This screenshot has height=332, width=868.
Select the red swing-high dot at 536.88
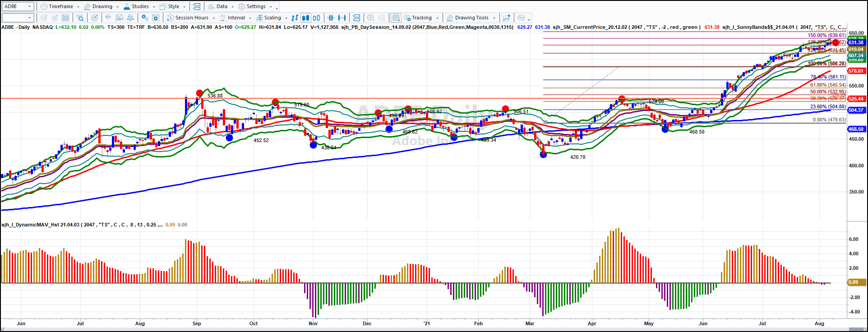coord(199,93)
